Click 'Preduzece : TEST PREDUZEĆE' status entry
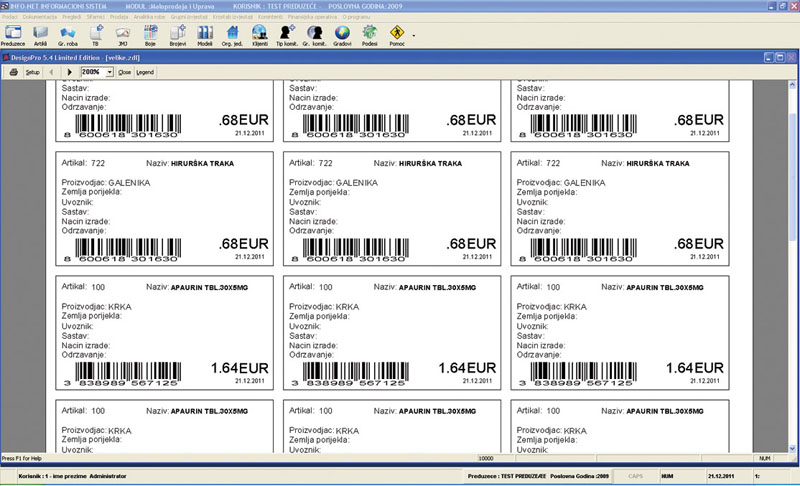Viewport: 800px width, 486px height. 507,476
